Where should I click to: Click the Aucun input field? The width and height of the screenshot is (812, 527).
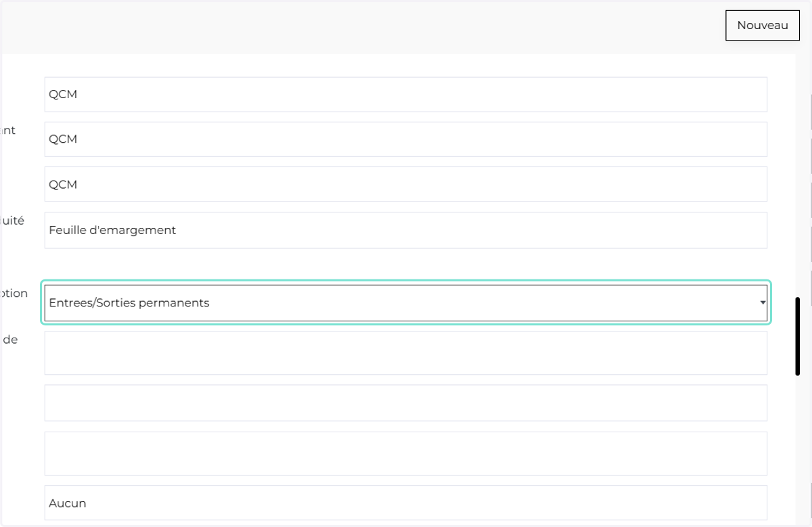point(406,503)
